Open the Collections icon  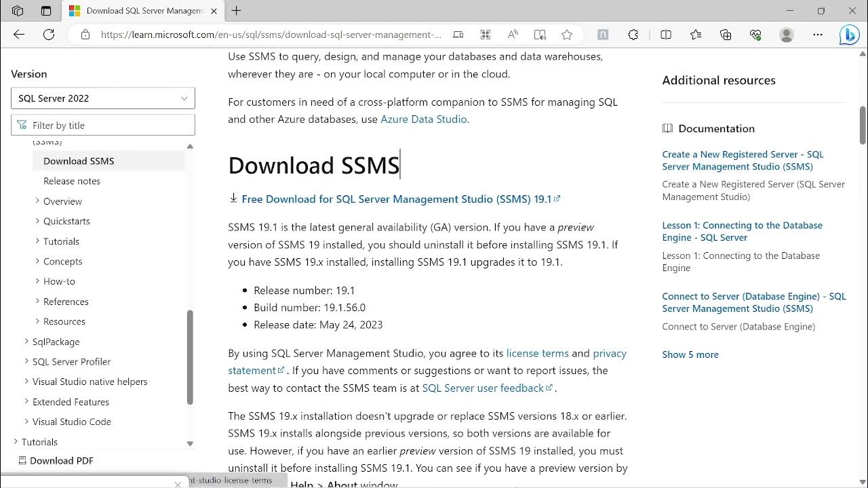point(726,35)
